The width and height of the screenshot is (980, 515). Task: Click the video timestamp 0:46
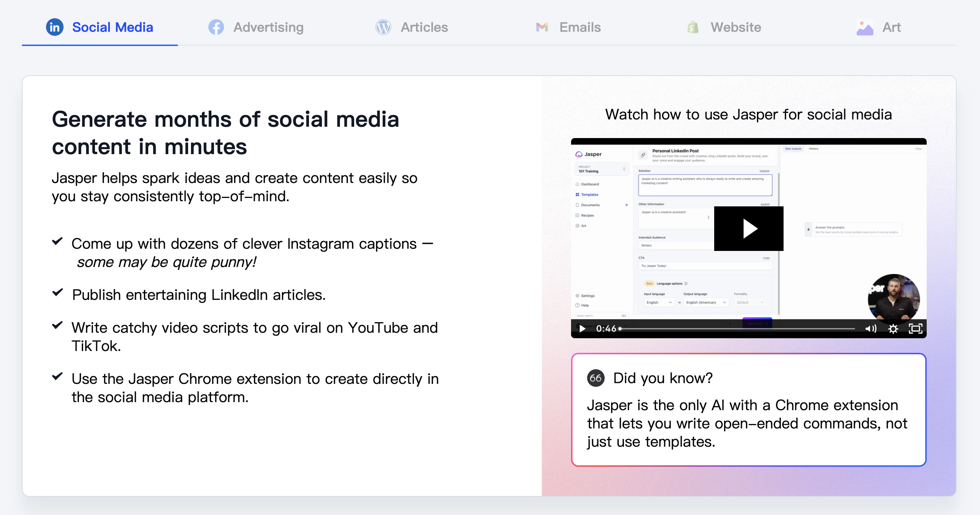tap(606, 328)
